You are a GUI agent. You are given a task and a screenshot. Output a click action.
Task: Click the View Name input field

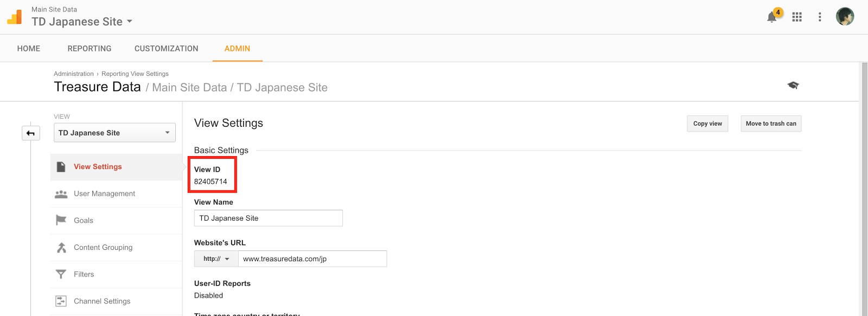[x=269, y=218]
